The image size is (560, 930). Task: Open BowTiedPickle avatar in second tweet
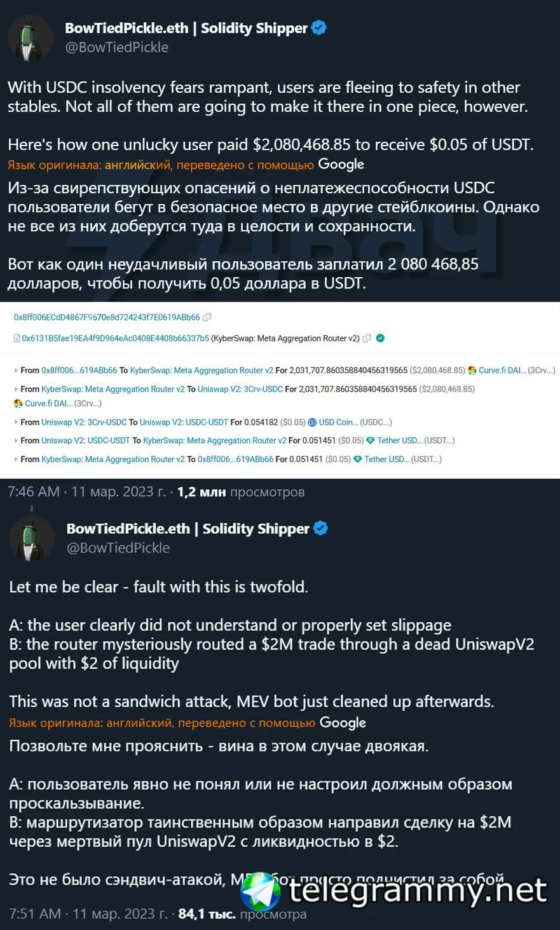pyautogui.click(x=31, y=538)
